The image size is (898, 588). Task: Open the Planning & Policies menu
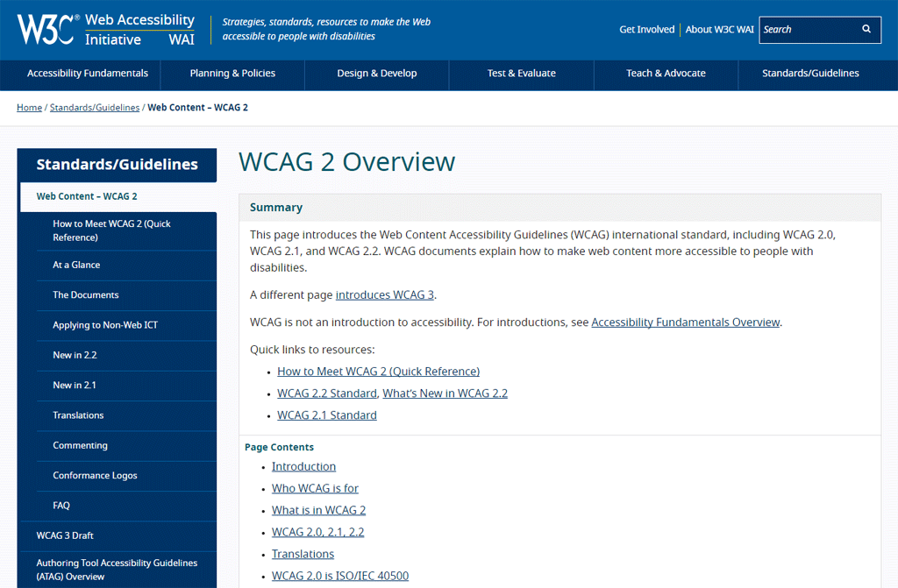[x=232, y=74]
